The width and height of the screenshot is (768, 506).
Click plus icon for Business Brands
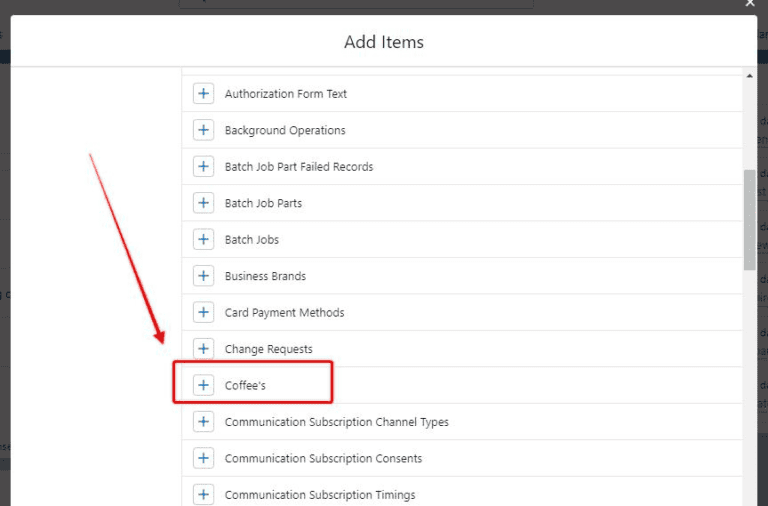pyautogui.click(x=203, y=276)
